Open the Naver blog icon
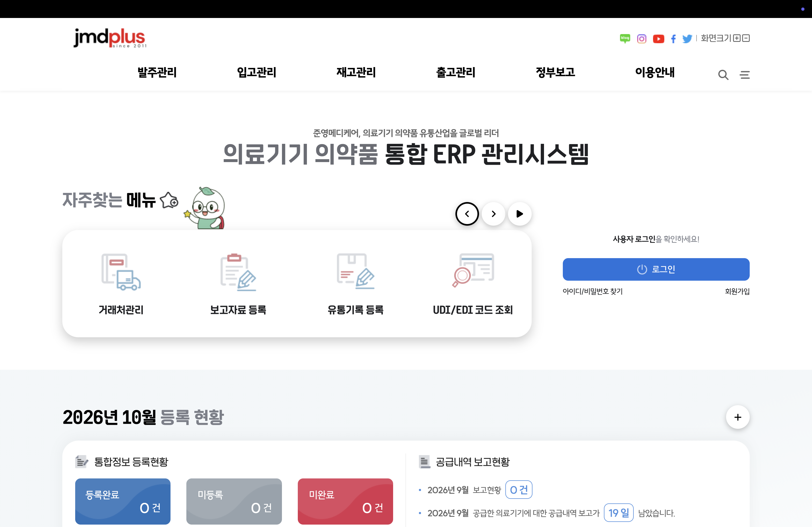The height and width of the screenshot is (527, 812). pos(625,39)
